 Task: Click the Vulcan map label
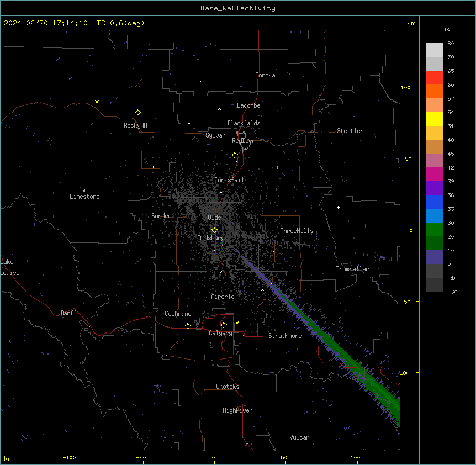click(299, 437)
